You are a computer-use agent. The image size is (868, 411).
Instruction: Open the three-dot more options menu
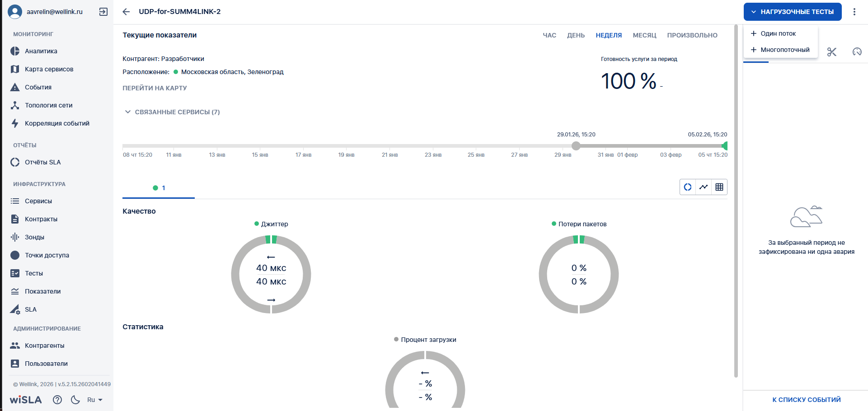[854, 12]
